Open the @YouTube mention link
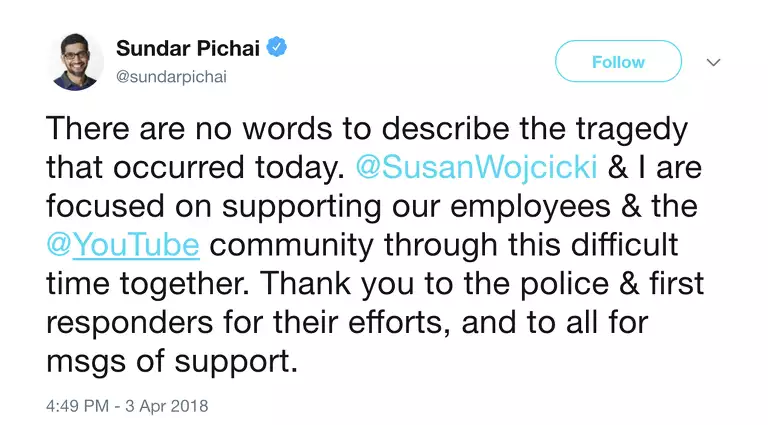Screen dimensions: 768x425 123,244
